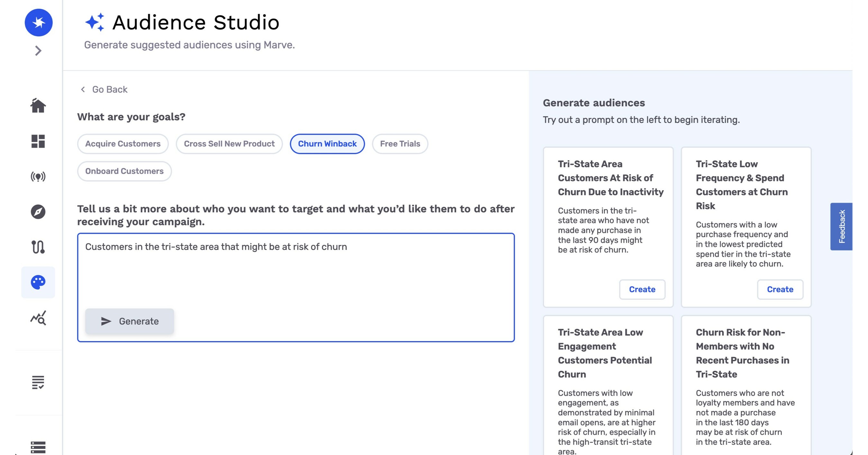
Task: Open the compass explore section
Action: (x=38, y=212)
